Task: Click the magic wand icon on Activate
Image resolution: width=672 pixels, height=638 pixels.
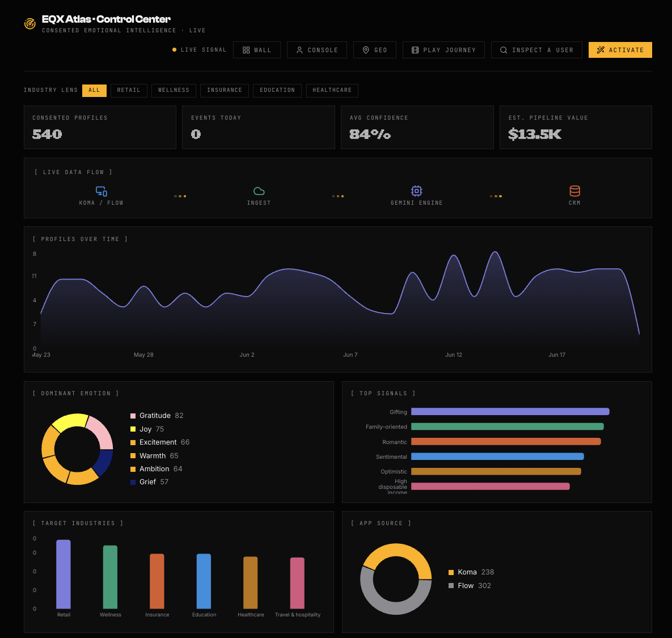Action: point(601,50)
